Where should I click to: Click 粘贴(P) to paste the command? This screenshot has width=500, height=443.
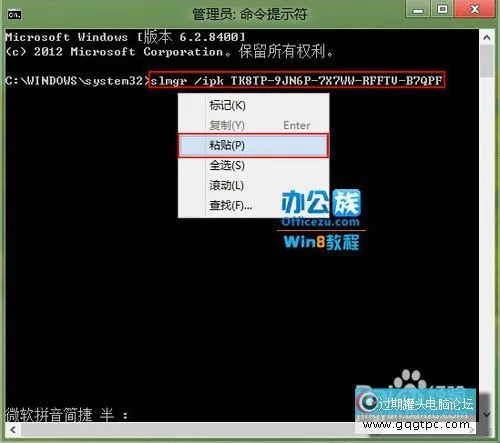point(253,145)
